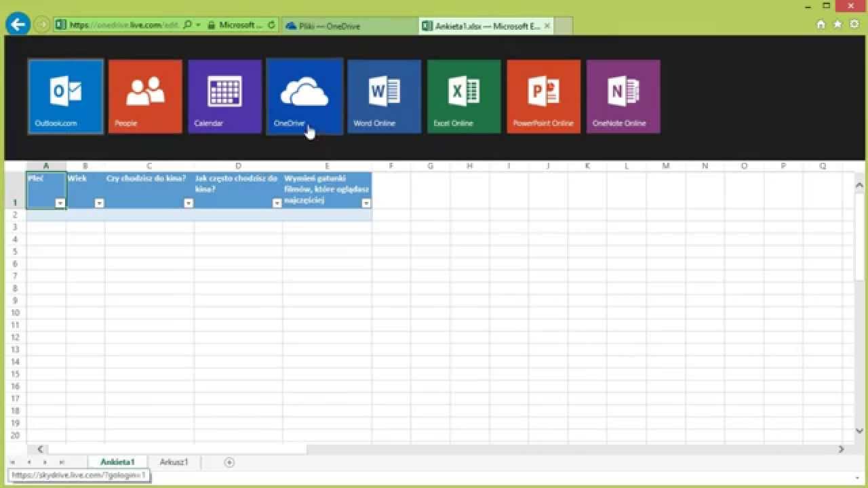This screenshot has height=488, width=868.
Task: Open browser favorites star
Action: tap(837, 24)
